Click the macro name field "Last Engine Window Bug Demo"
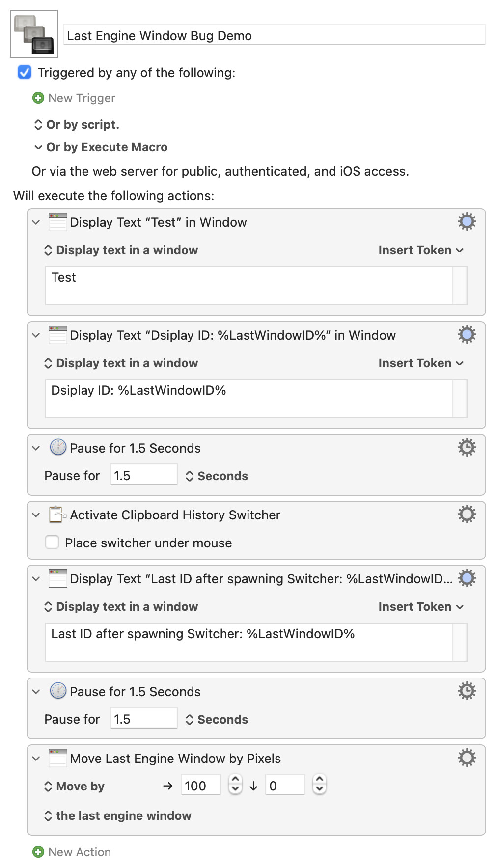Viewport: 496px width, 868px height. tap(274, 36)
